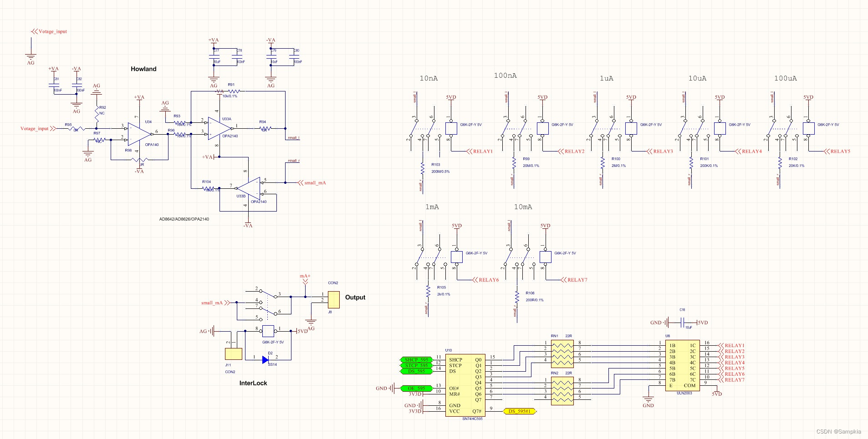Select the D2 SS14 diode symbol
868x439 pixels.
coord(266,360)
